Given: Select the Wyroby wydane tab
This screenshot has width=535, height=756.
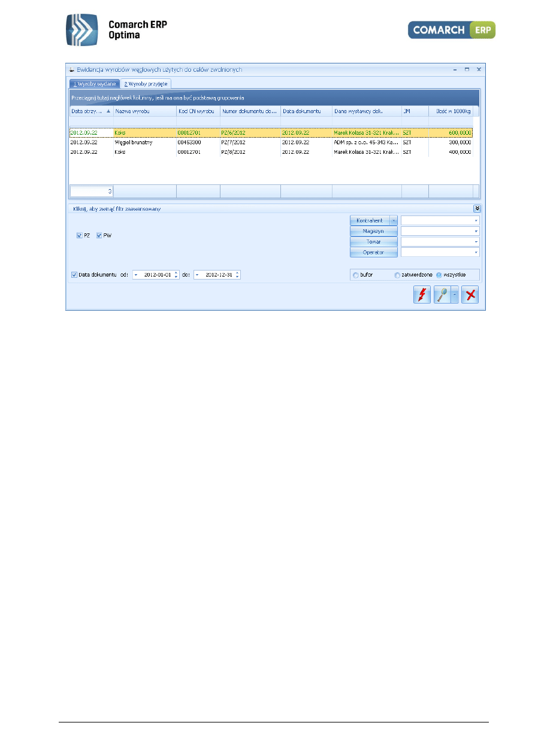Looking at the screenshot, I should (94, 84).
